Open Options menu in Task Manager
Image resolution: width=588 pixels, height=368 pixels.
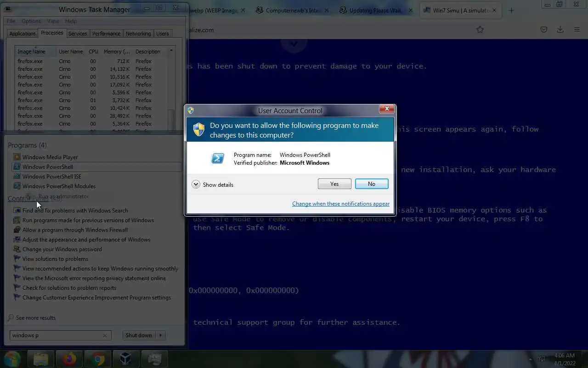point(31,21)
